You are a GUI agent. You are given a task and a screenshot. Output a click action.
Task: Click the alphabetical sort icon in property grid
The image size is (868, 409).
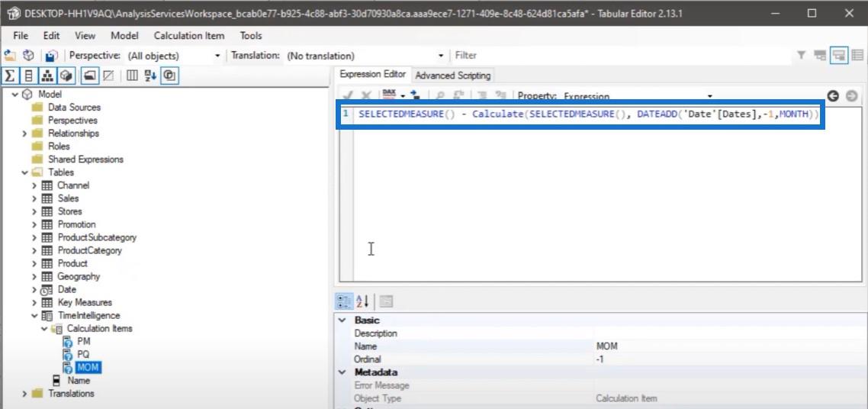pyautogui.click(x=362, y=301)
